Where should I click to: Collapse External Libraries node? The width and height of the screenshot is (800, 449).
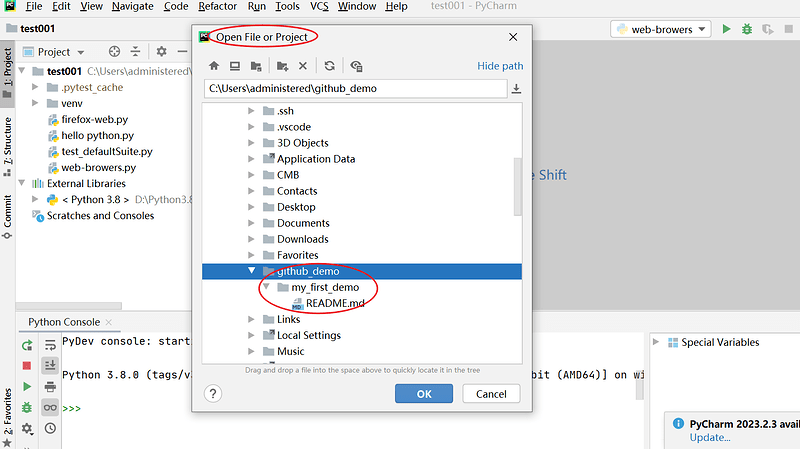(x=22, y=183)
